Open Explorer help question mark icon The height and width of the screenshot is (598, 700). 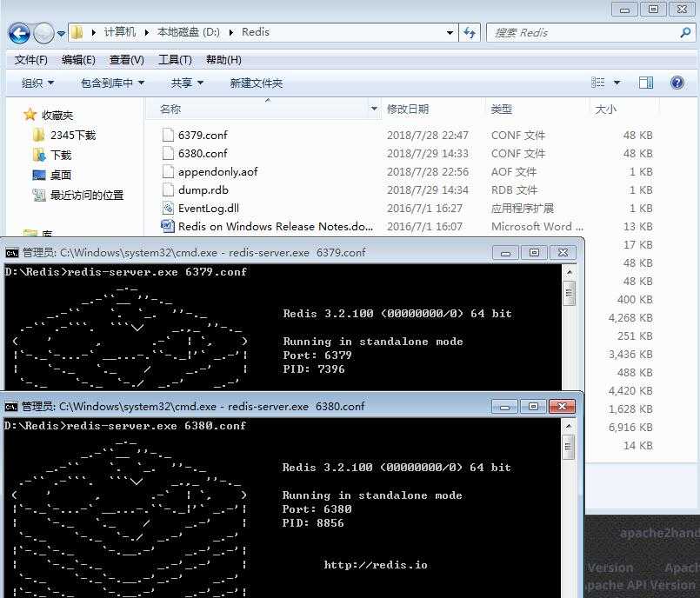point(677,83)
